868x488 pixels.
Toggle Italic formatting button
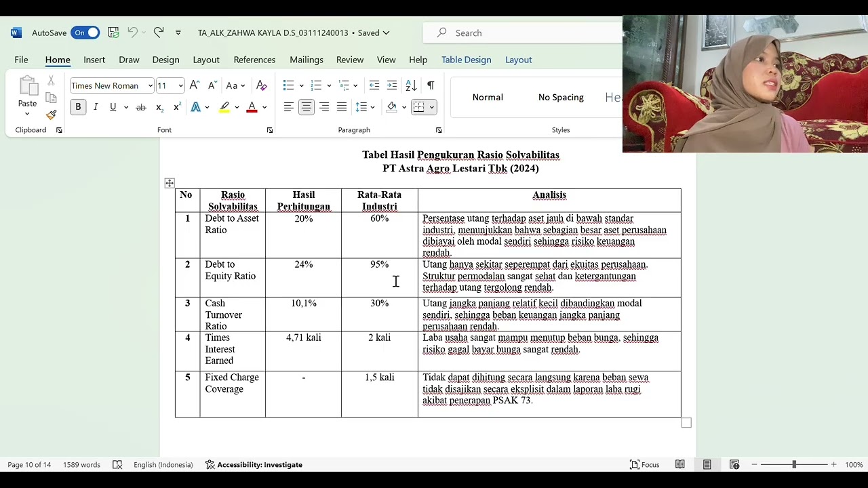pos(96,107)
